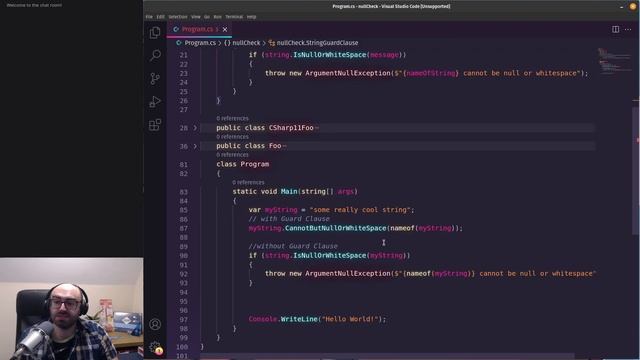Open the Run menu
The width and height of the screenshot is (640, 360).
coord(218,17)
